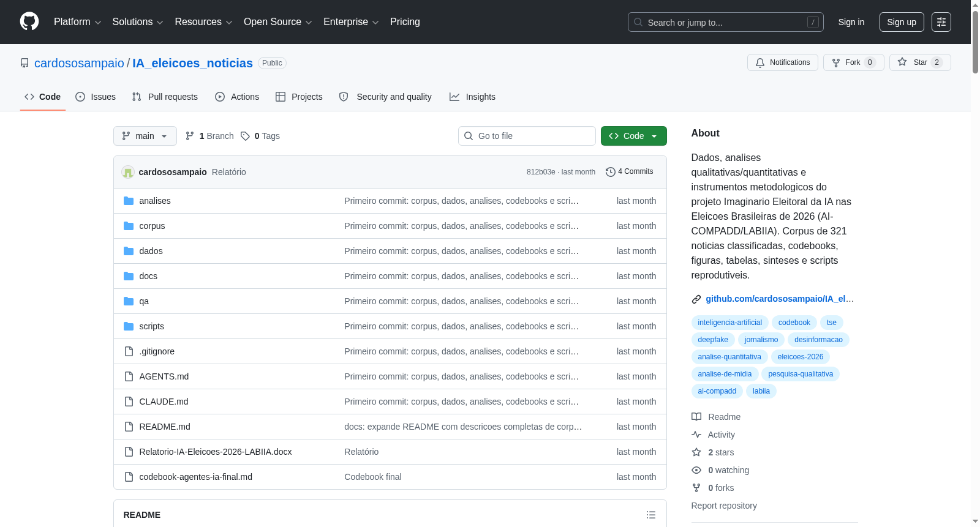The width and height of the screenshot is (980, 527).
Task: Click the .gitignore file icon
Action: [129, 351]
